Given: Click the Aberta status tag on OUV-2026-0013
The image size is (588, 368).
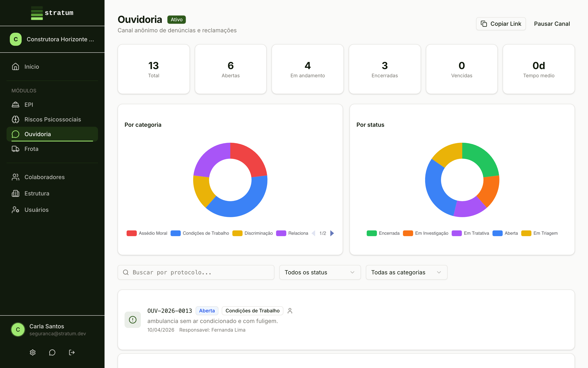Looking at the screenshot, I should point(207,311).
